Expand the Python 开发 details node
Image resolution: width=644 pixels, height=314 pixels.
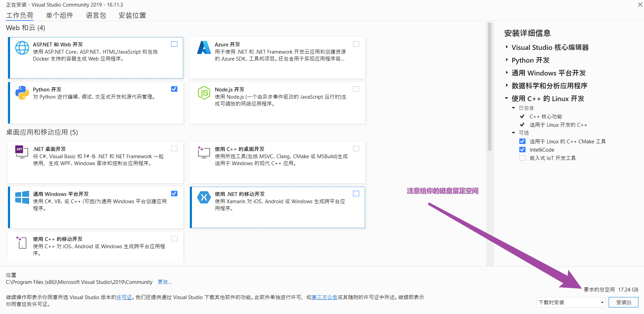coord(507,60)
